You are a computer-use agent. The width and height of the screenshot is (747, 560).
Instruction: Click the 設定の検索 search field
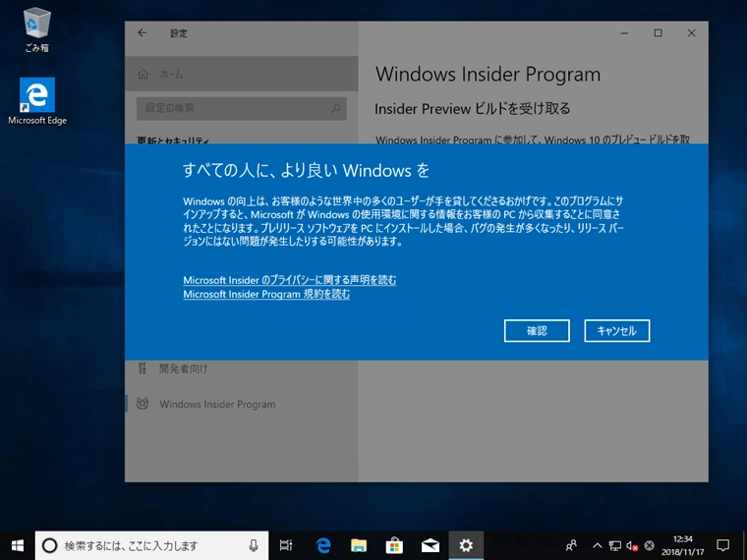click(242, 108)
